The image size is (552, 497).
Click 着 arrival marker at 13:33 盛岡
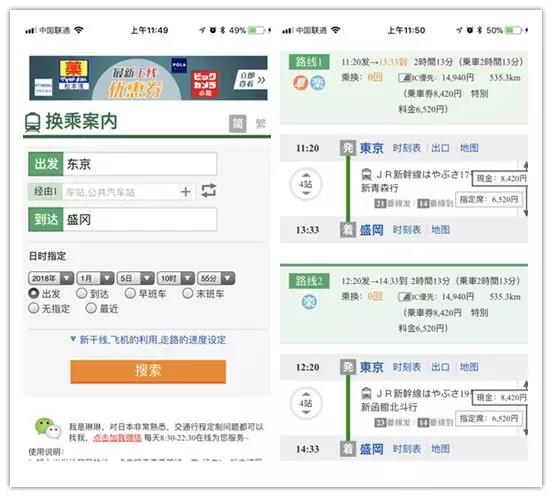tap(348, 230)
